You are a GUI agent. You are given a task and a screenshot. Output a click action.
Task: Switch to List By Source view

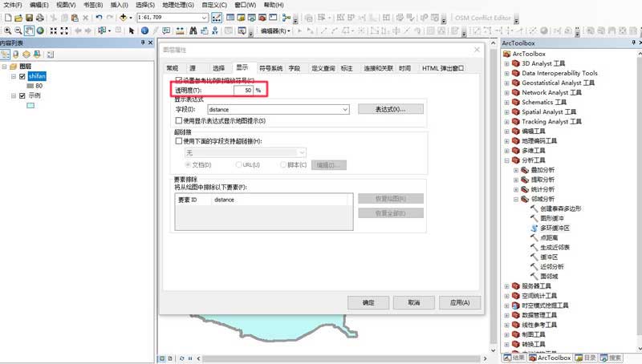pyautogui.click(x=16, y=55)
